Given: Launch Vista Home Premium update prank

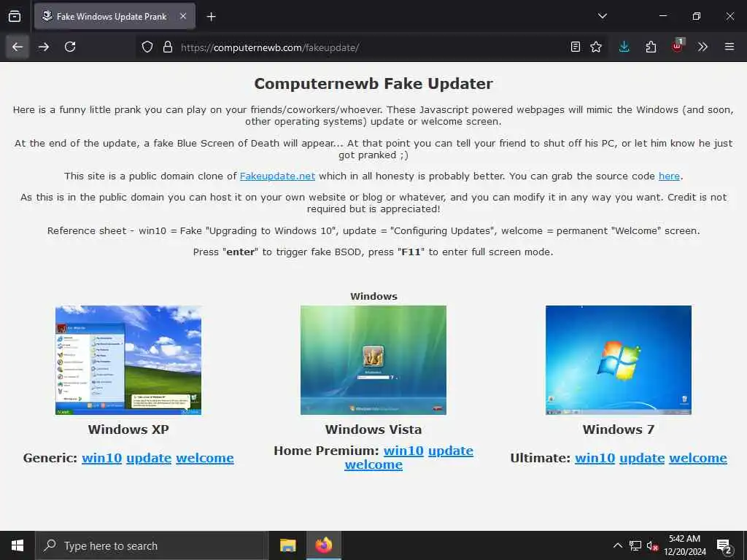Looking at the screenshot, I should (x=451, y=451).
